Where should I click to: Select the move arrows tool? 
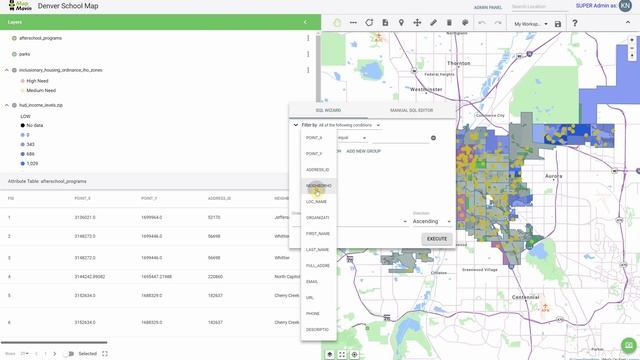point(417,23)
